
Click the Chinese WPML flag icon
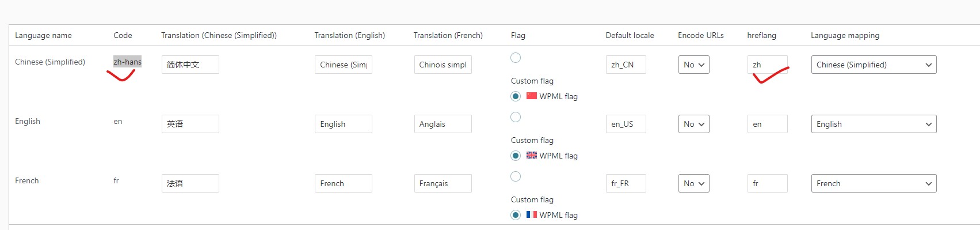click(531, 96)
